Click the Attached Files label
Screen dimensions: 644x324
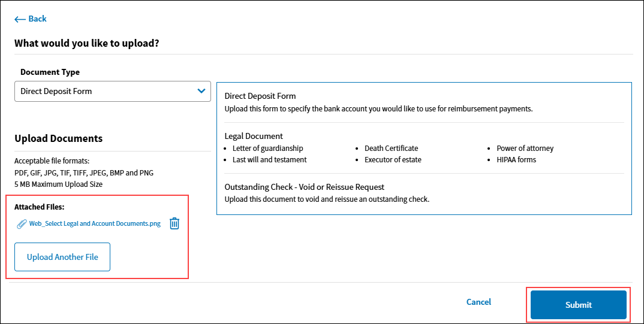click(40, 207)
